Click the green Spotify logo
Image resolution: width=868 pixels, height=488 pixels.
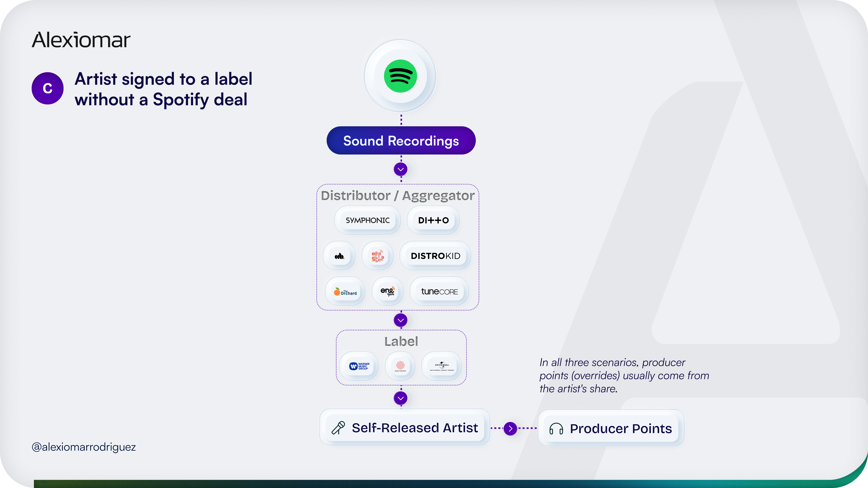pos(400,76)
